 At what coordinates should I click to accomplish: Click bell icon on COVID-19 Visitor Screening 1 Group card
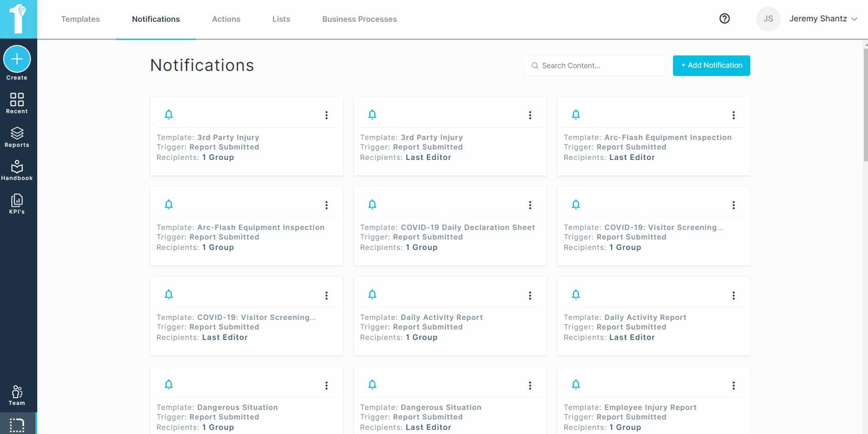pyautogui.click(x=576, y=205)
